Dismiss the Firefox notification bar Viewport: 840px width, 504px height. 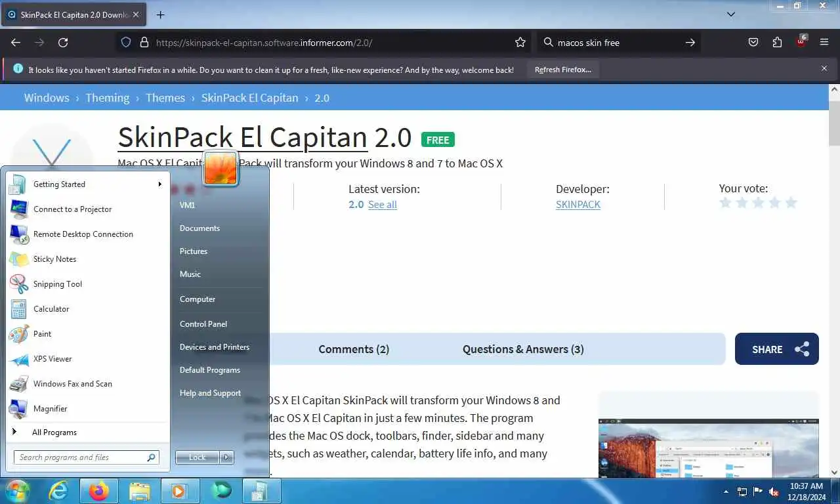pos(824,69)
